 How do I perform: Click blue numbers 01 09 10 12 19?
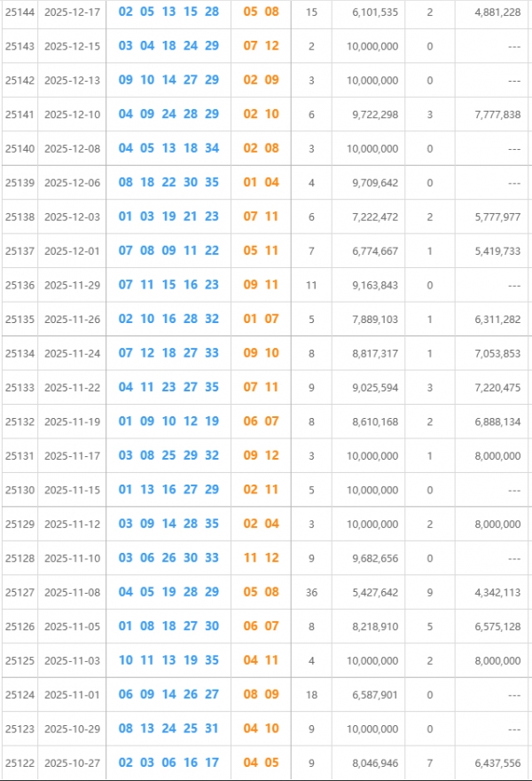[x=168, y=422]
